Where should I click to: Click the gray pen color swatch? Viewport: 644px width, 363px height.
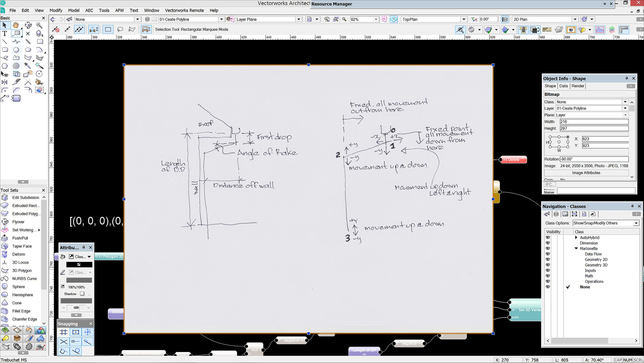[79, 280]
